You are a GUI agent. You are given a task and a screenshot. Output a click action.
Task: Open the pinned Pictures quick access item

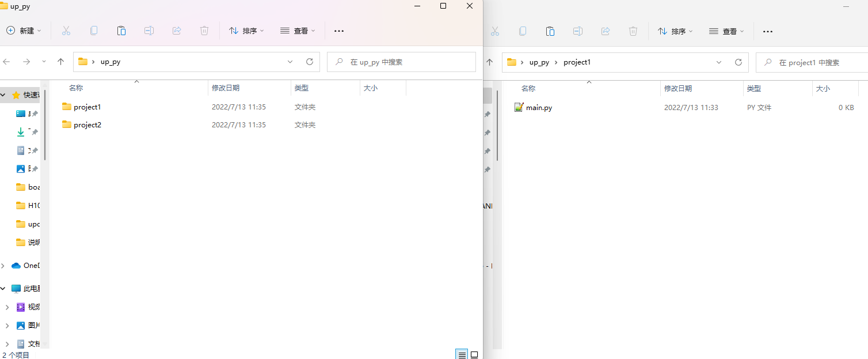[27, 169]
